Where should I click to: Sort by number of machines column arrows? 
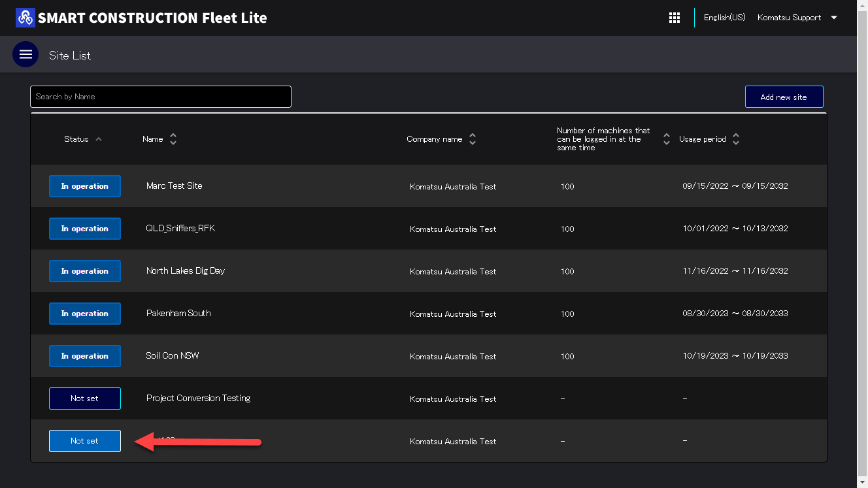pyautogui.click(x=667, y=139)
